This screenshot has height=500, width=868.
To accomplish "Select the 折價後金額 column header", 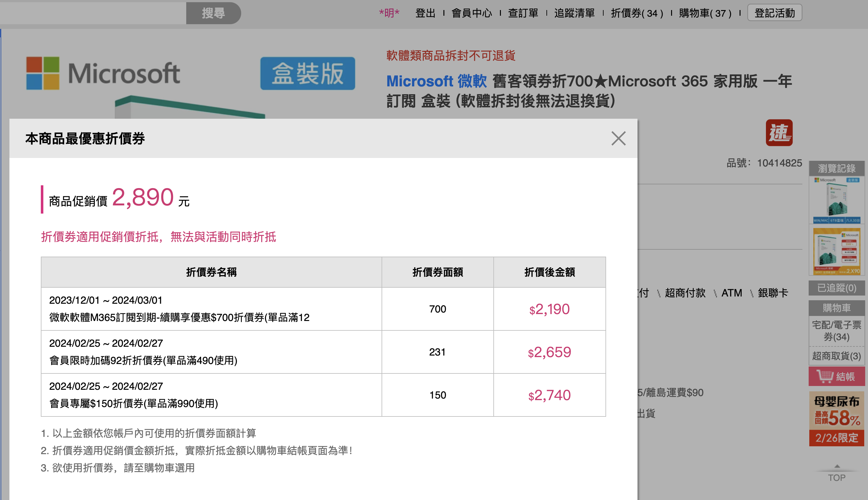I will point(549,272).
